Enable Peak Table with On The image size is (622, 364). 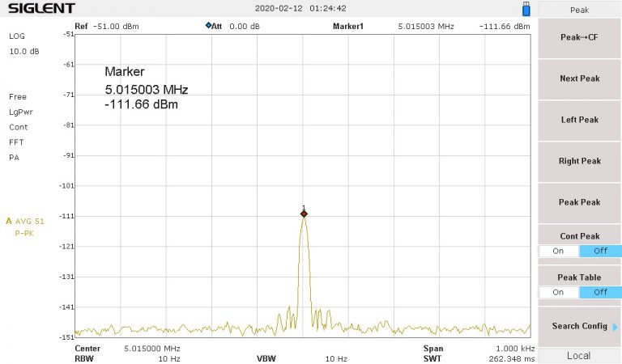(x=558, y=292)
